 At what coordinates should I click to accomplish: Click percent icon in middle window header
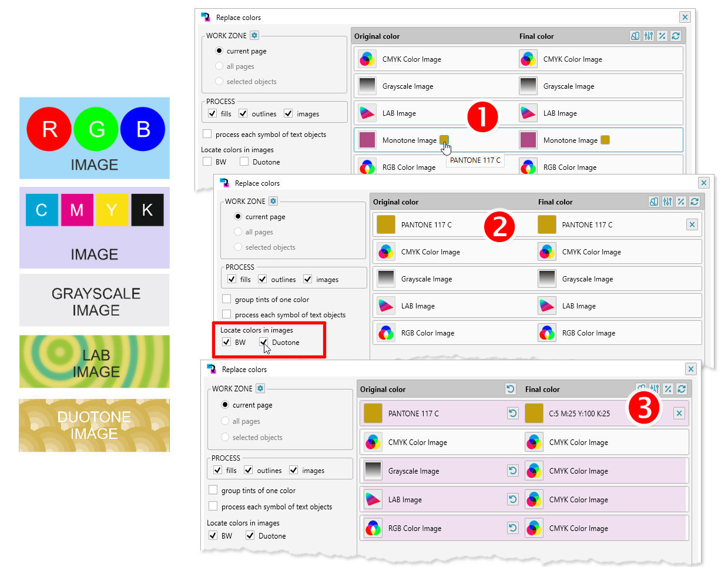(x=681, y=202)
